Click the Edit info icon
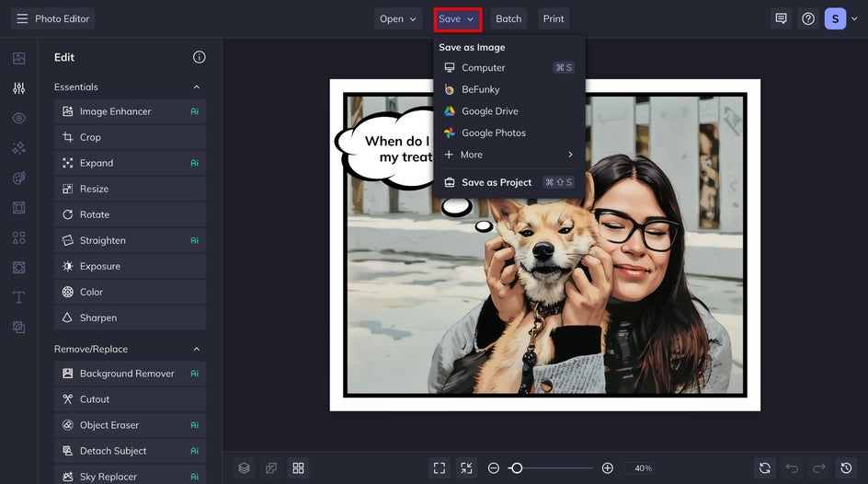This screenshot has height=484, width=868. pos(199,57)
